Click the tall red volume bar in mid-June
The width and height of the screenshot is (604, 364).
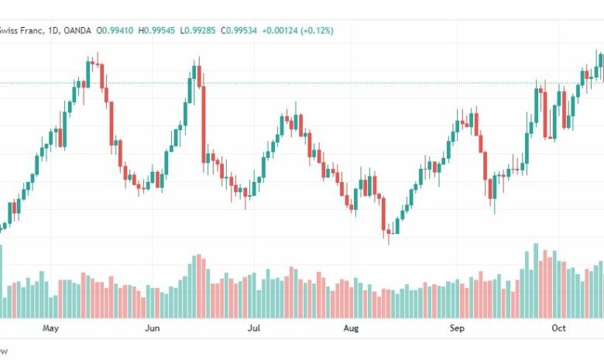tap(199, 287)
